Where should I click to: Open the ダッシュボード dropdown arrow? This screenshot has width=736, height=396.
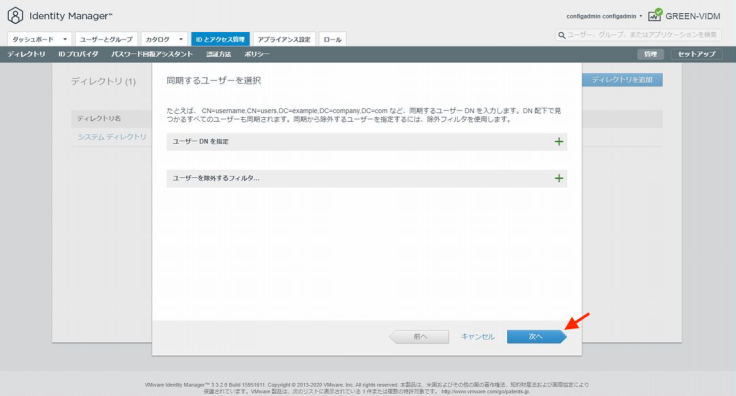(x=65, y=39)
